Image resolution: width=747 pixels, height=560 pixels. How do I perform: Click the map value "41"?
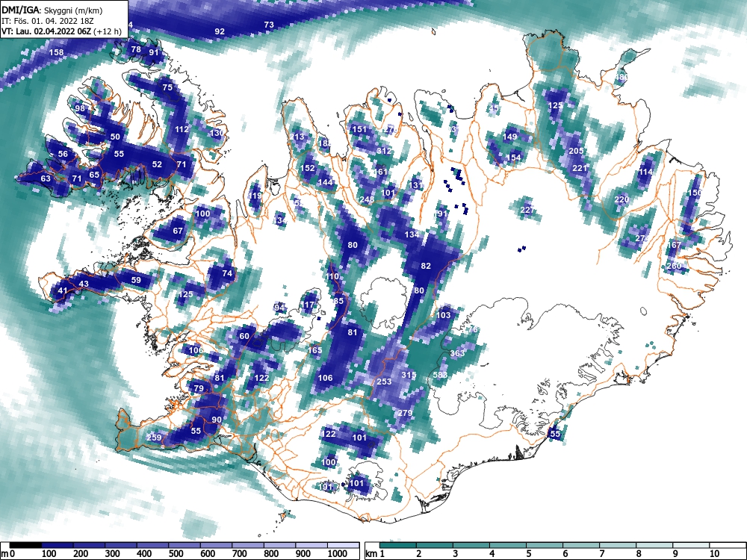coord(63,290)
